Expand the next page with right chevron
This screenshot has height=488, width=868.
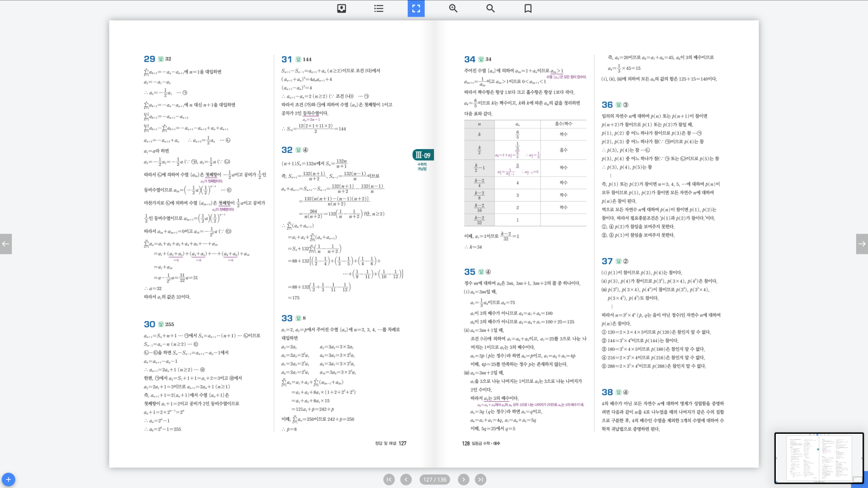pyautogui.click(x=862, y=244)
